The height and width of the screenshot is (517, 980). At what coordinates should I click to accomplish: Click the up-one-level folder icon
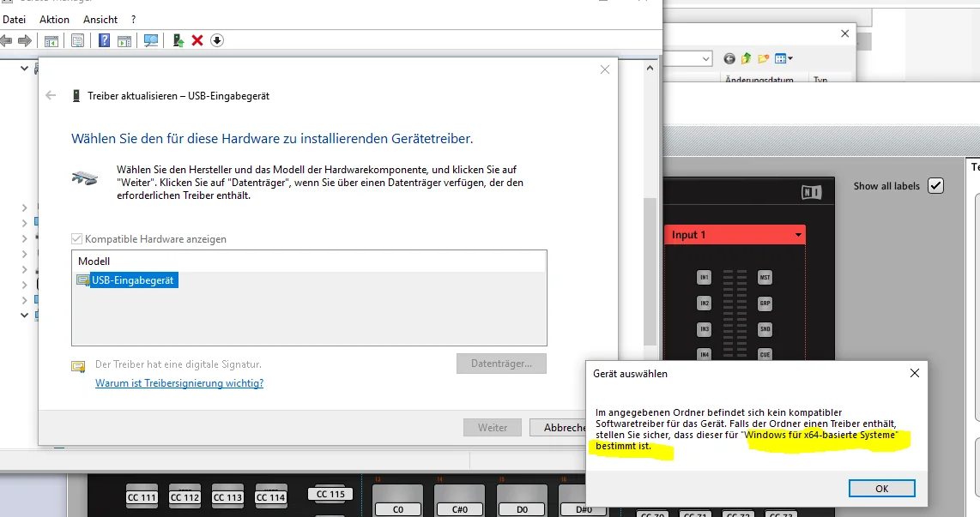click(747, 58)
